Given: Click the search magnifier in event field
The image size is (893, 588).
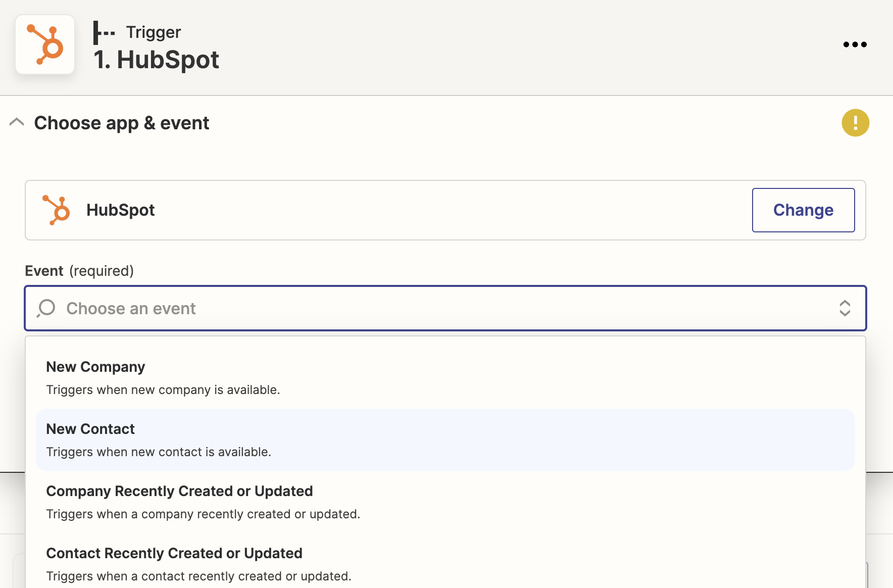Looking at the screenshot, I should coord(46,308).
